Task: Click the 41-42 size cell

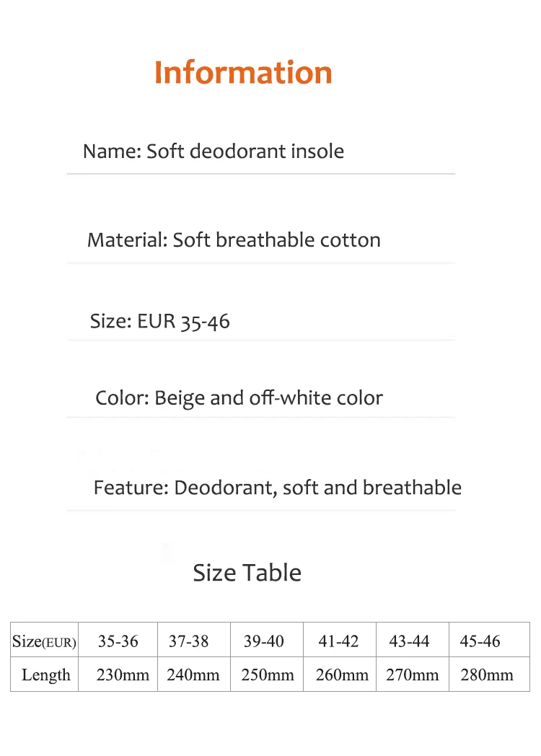Action: tap(338, 641)
